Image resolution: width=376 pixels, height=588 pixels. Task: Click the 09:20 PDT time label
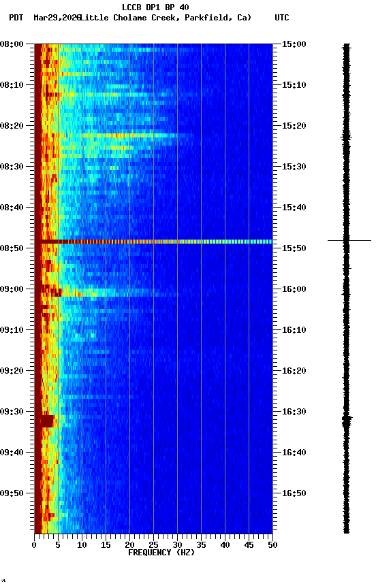point(12,371)
